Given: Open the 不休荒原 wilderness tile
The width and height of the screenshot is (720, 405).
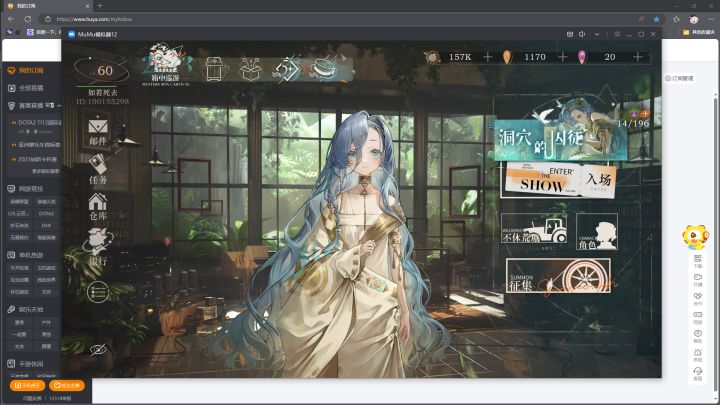Looking at the screenshot, I should click(534, 229).
